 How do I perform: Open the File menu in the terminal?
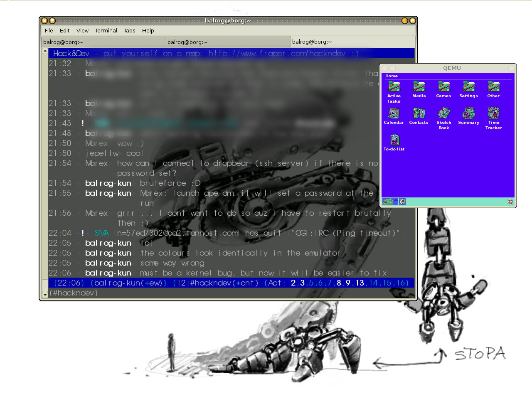[x=49, y=30]
